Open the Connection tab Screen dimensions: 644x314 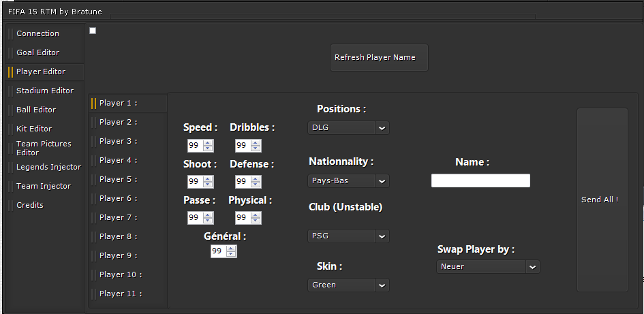pyautogui.click(x=44, y=33)
